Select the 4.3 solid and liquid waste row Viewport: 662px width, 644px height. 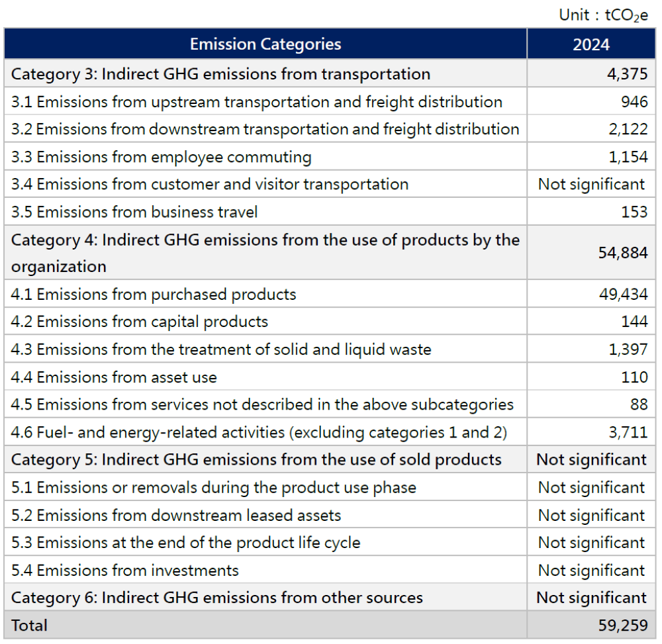pyautogui.click(x=221, y=349)
